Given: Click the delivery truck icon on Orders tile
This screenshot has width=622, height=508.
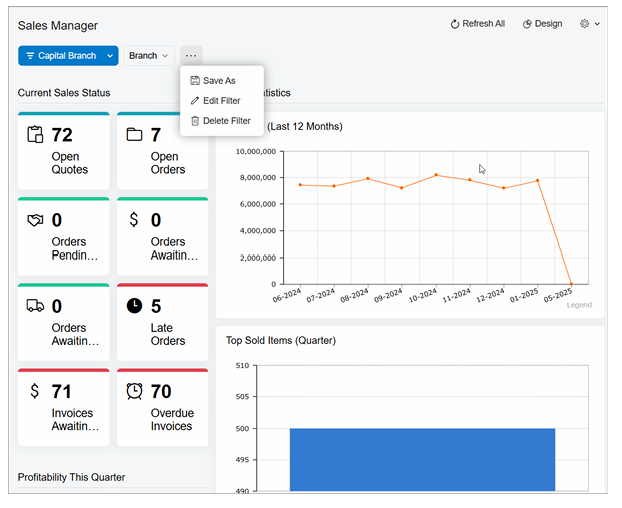Looking at the screenshot, I should click(x=36, y=306).
